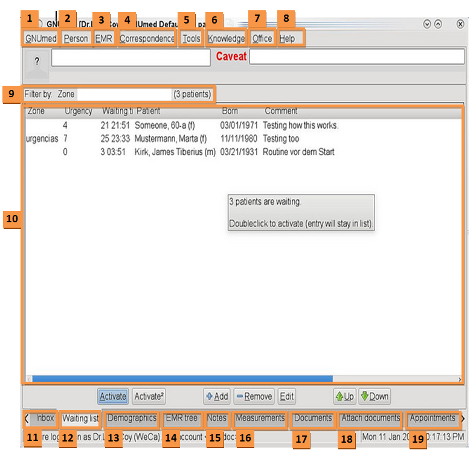Open the Measurements tab
This screenshot has height=456, width=476.
click(260, 418)
